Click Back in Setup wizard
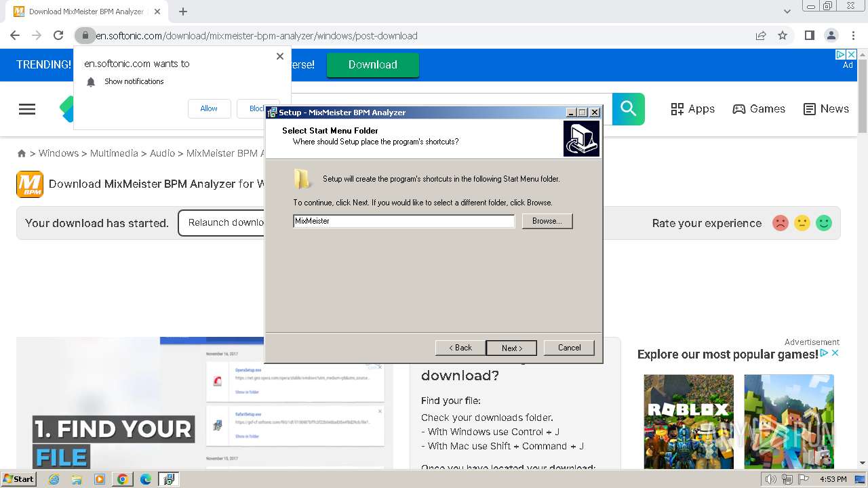Viewport: 868px width, 488px height. pyautogui.click(x=460, y=348)
